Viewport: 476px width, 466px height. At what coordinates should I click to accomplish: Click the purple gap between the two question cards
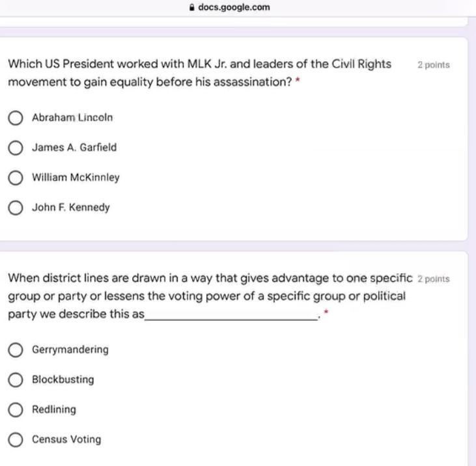click(x=233, y=246)
